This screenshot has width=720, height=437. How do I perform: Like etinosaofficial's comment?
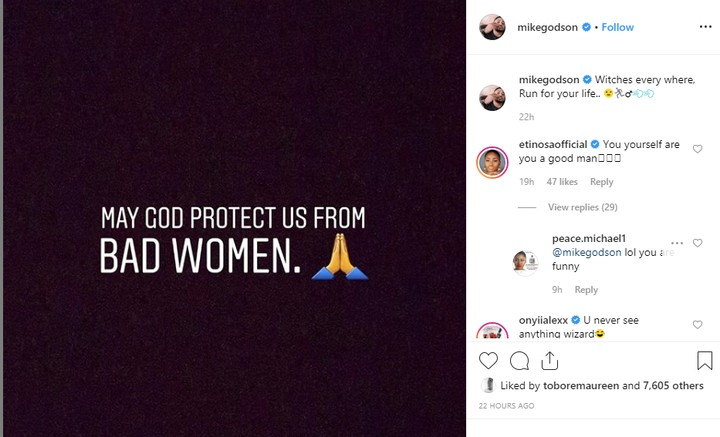click(698, 149)
